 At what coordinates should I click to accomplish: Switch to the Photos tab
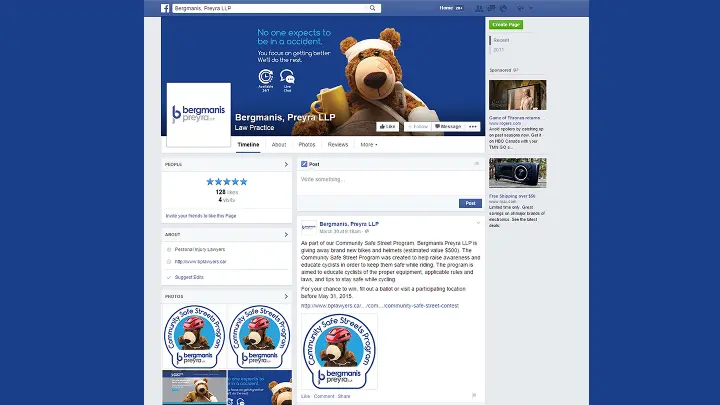[x=307, y=145]
